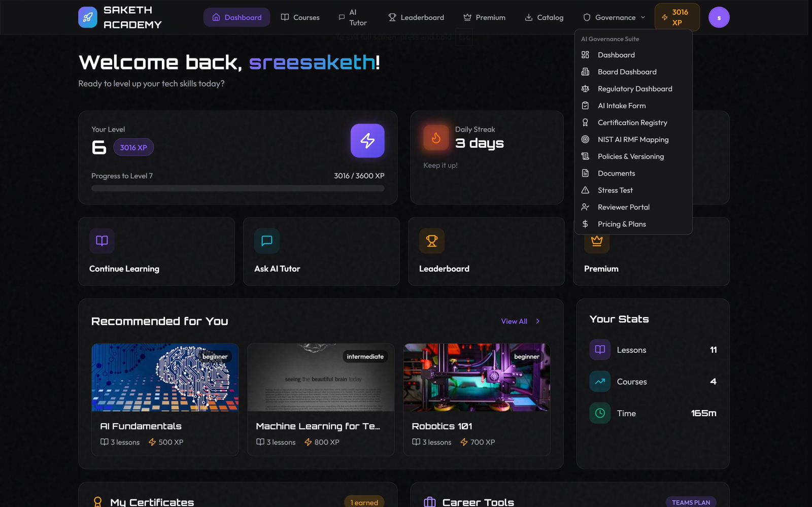
Task: Choose Stress Test from Governance menu
Action: pos(615,190)
